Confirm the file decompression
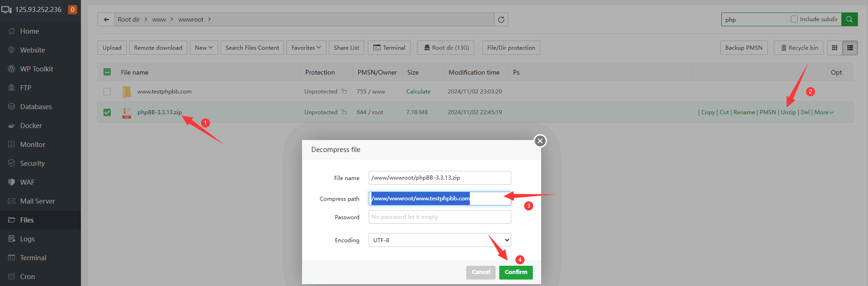Image resolution: width=868 pixels, height=286 pixels. pyautogui.click(x=516, y=272)
